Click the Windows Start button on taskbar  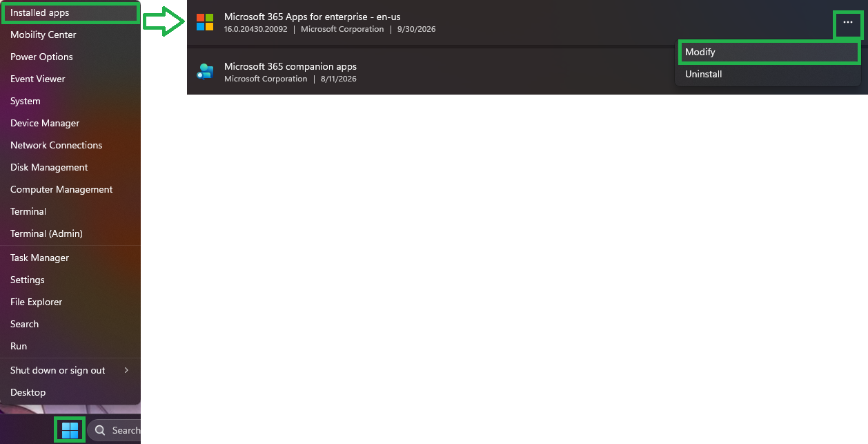[x=70, y=430]
